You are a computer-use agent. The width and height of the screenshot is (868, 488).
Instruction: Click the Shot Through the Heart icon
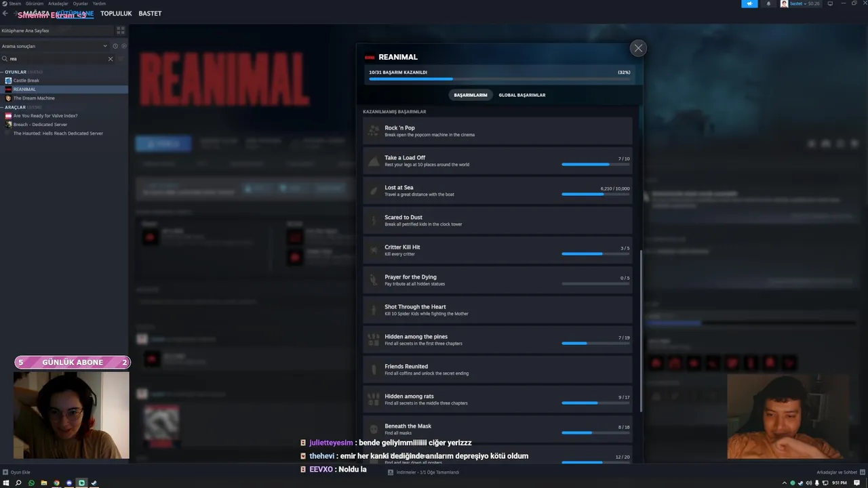374,310
